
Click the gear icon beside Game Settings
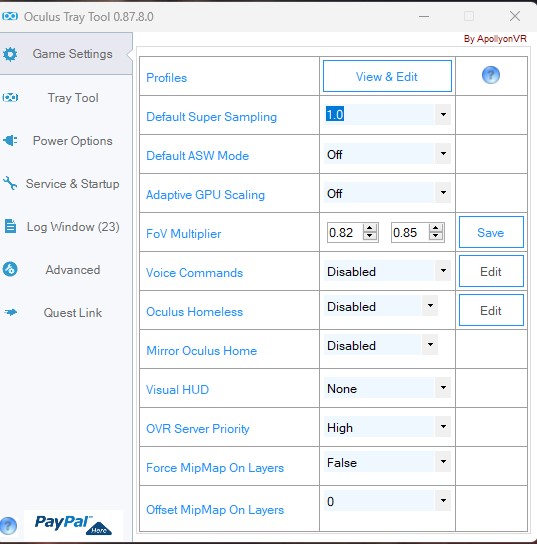tap(10, 54)
